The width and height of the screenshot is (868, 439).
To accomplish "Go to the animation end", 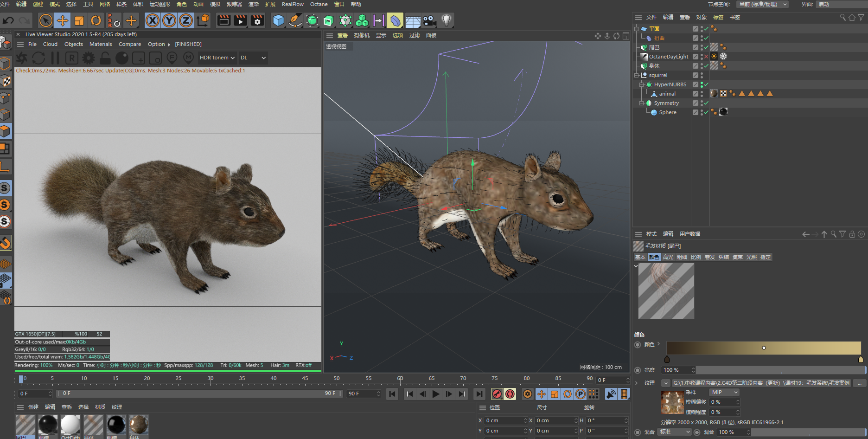I will pyautogui.click(x=479, y=394).
